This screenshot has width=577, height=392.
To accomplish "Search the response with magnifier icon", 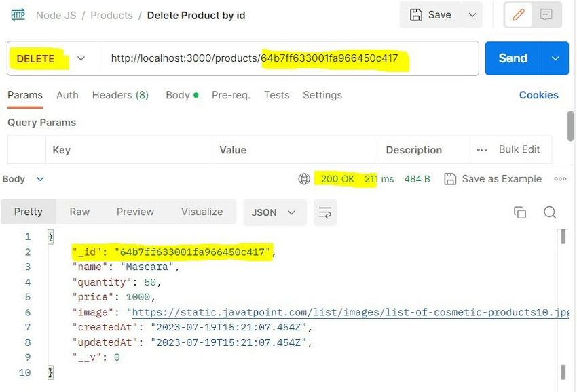I will tap(550, 212).
